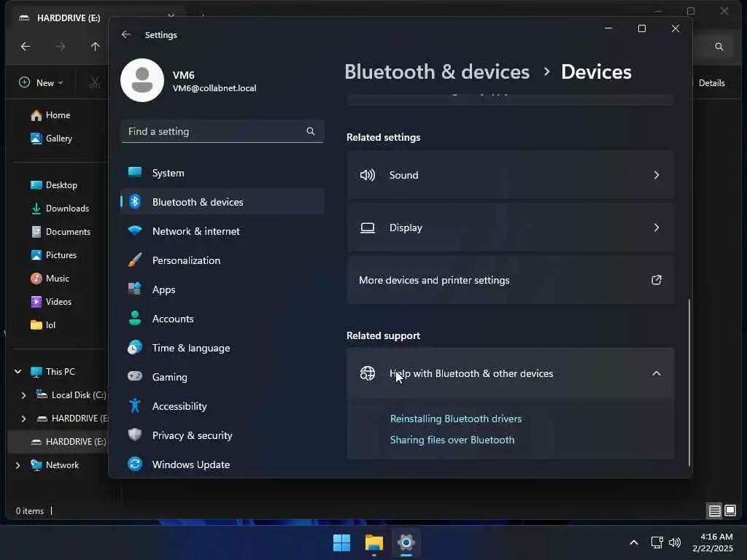Click the Sound row chevron
The image size is (747, 560).
pyautogui.click(x=657, y=175)
